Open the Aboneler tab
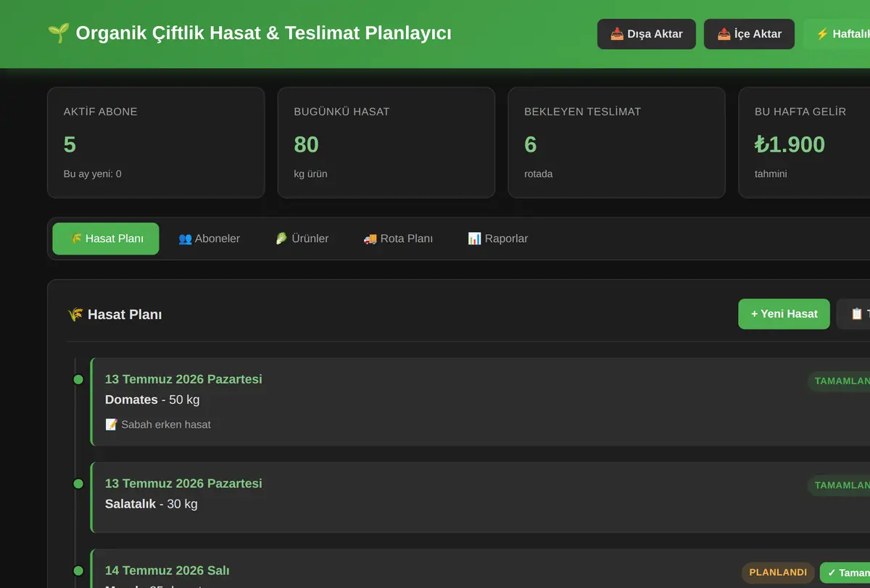Screen dimensions: 870x588 click(x=209, y=239)
